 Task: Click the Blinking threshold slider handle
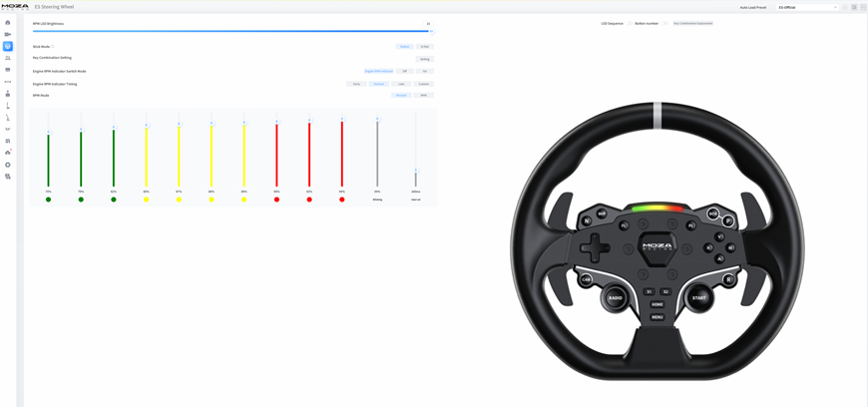(x=377, y=119)
